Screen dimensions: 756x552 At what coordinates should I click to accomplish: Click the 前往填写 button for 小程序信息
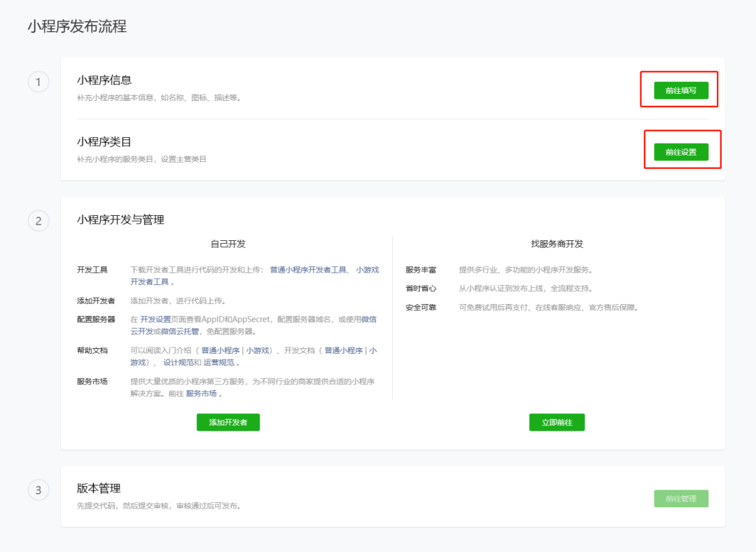680,90
